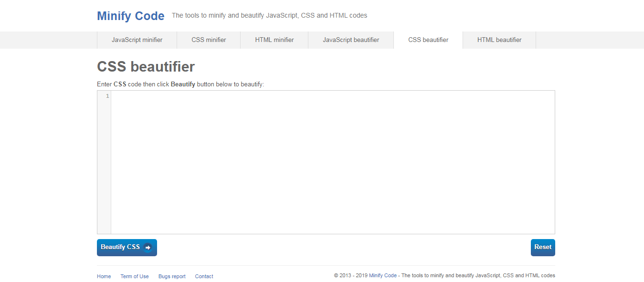
Task: Open the Bugs report page
Action: (x=172, y=276)
